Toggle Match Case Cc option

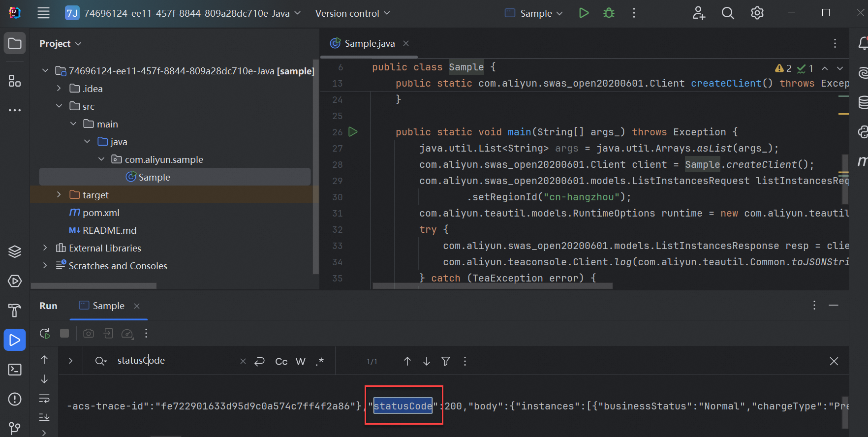281,362
